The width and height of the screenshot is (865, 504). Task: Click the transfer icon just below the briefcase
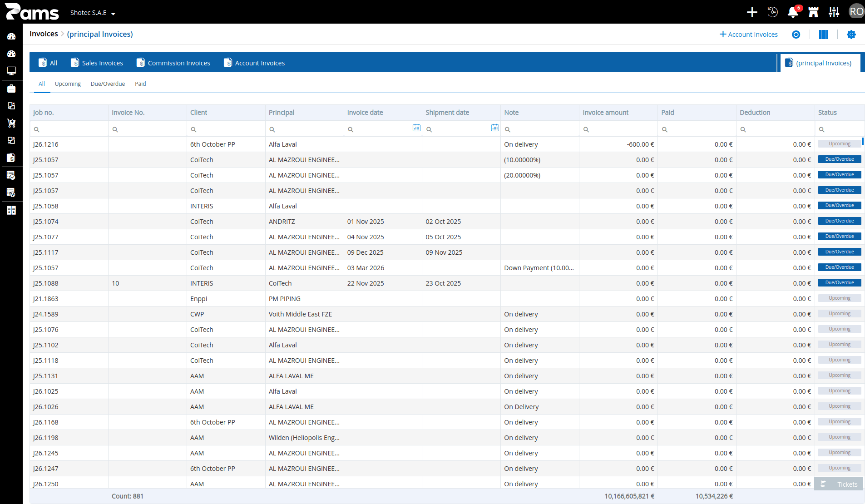click(x=11, y=106)
